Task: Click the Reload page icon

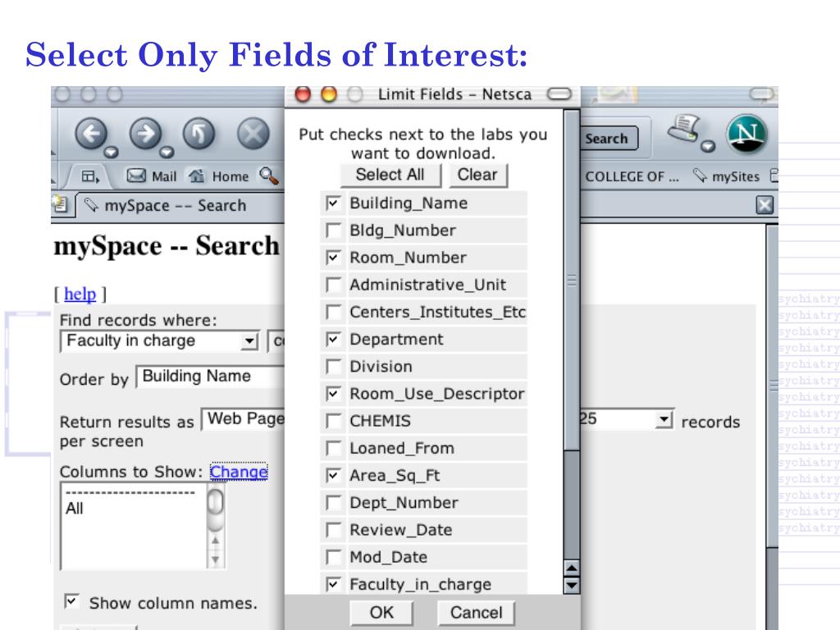Action: click(199, 133)
